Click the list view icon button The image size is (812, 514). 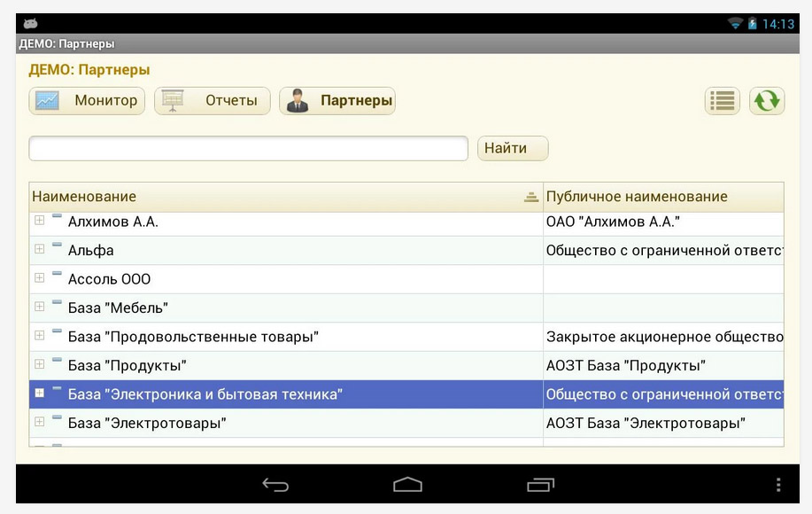click(722, 100)
